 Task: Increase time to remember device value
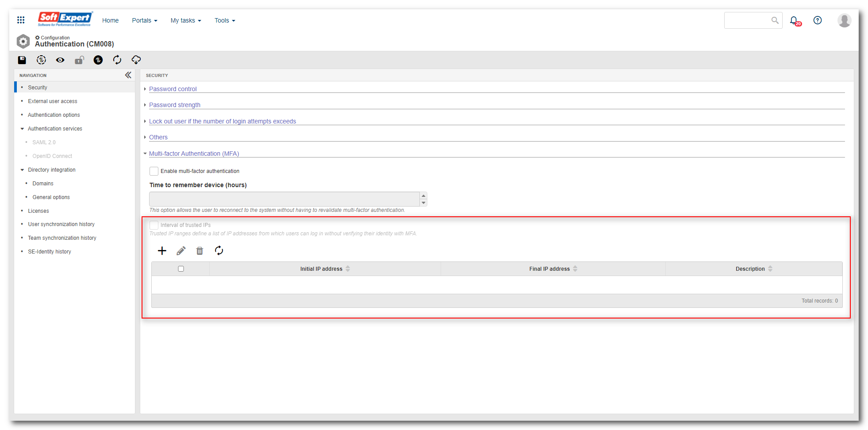(x=423, y=196)
